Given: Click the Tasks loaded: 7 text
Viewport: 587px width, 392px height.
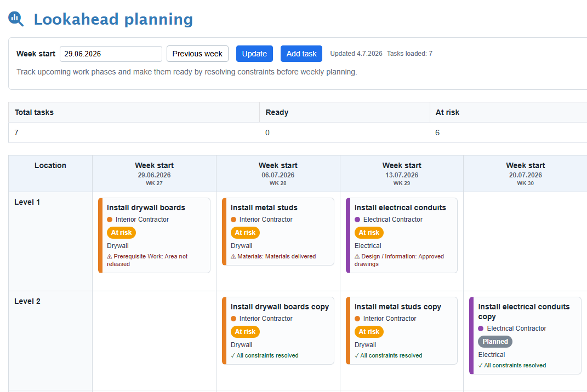Looking at the screenshot, I should (409, 54).
